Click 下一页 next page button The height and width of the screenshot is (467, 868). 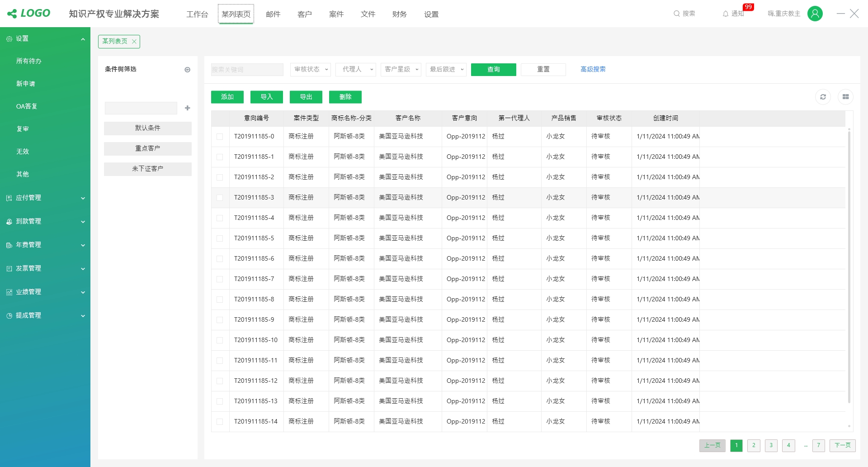tap(843, 445)
